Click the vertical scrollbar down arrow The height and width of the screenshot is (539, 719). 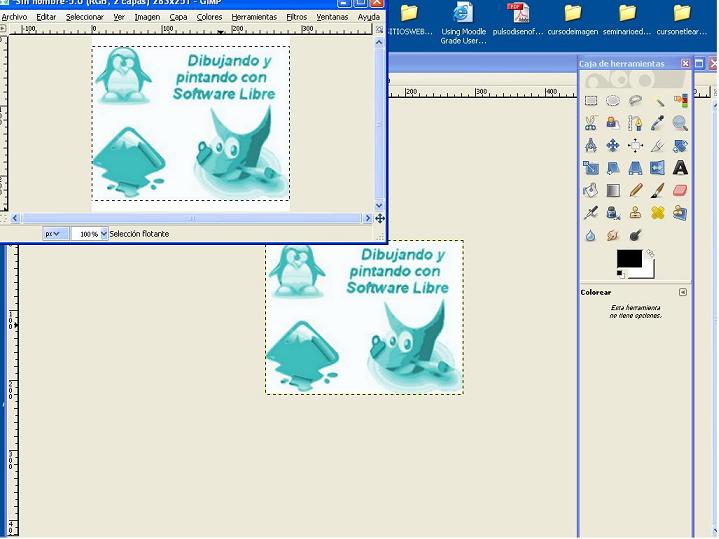(x=379, y=205)
